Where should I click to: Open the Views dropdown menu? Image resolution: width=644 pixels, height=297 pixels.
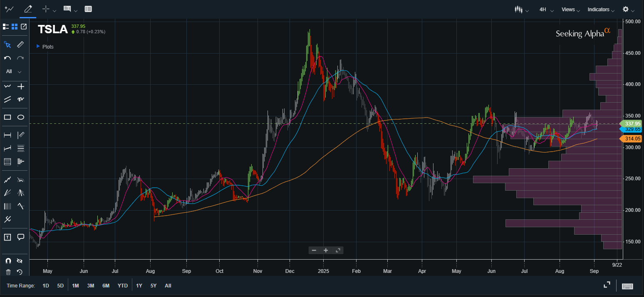tap(571, 10)
